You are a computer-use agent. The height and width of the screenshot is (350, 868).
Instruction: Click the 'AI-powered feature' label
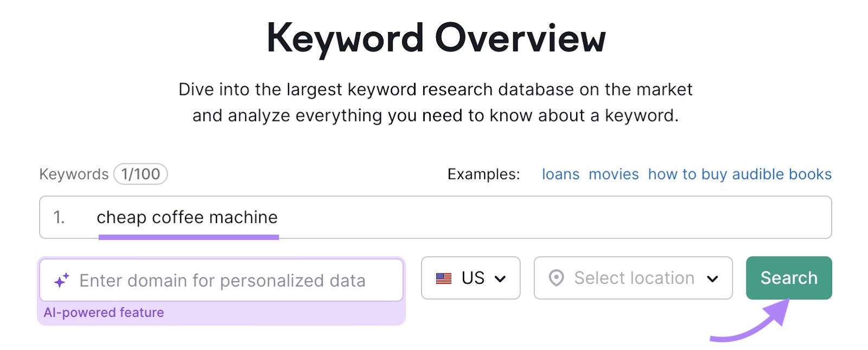105,312
